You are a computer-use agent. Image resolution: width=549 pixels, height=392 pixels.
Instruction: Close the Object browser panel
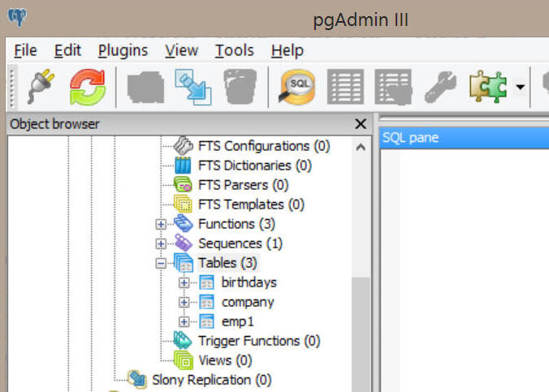pos(361,124)
